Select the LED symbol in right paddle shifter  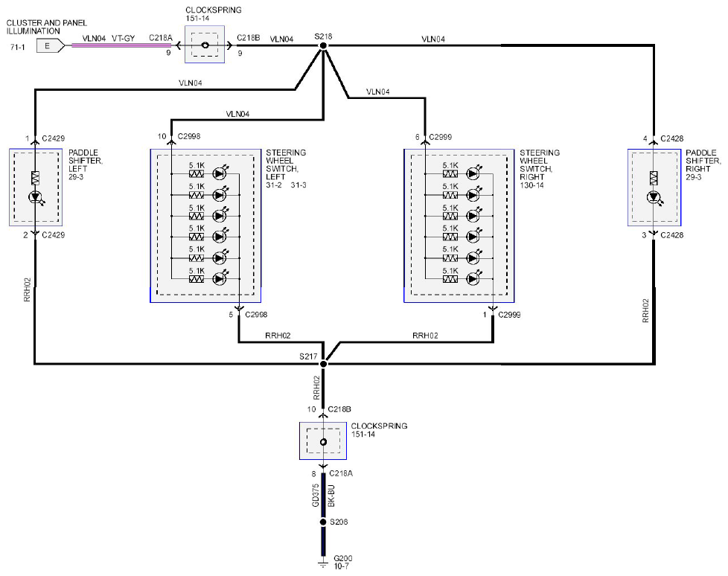click(654, 197)
